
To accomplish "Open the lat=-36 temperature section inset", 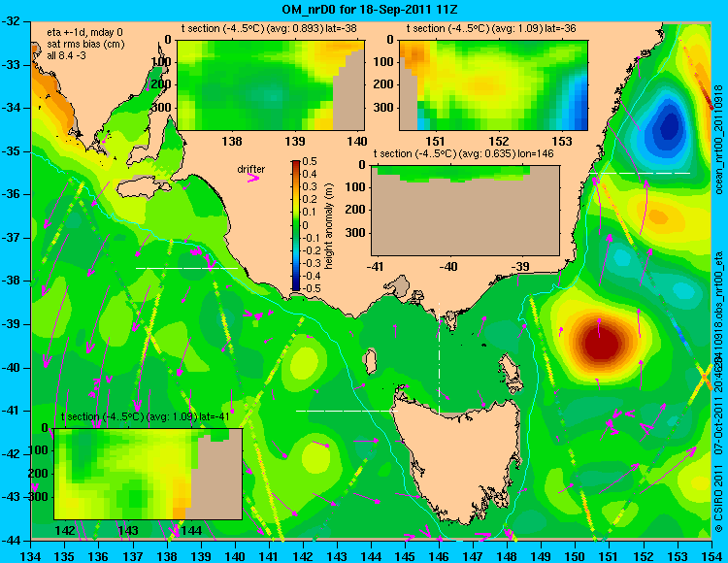I will pyautogui.click(x=493, y=85).
